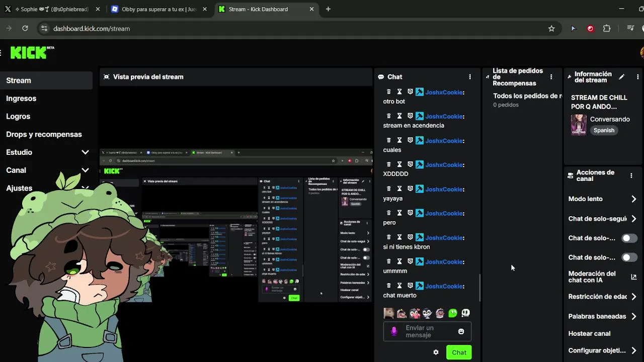Open Configurar objetivo settings arrow
Image resolution: width=644 pixels, height=362 pixels.
pyautogui.click(x=633, y=350)
